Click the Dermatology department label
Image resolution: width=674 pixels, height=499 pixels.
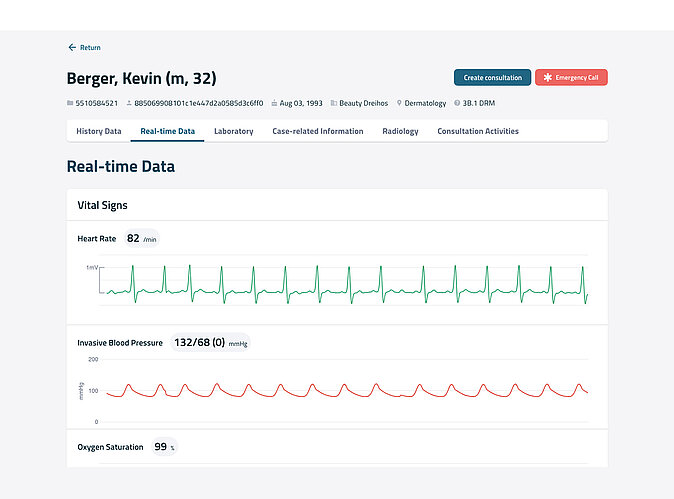coord(425,103)
